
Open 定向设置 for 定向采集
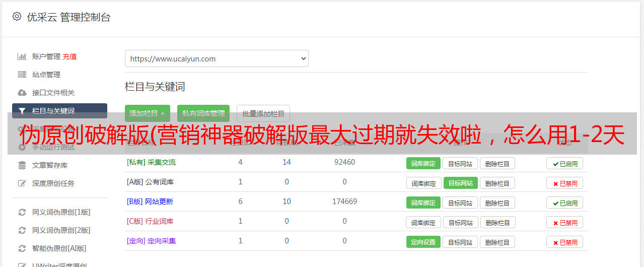coord(423,242)
